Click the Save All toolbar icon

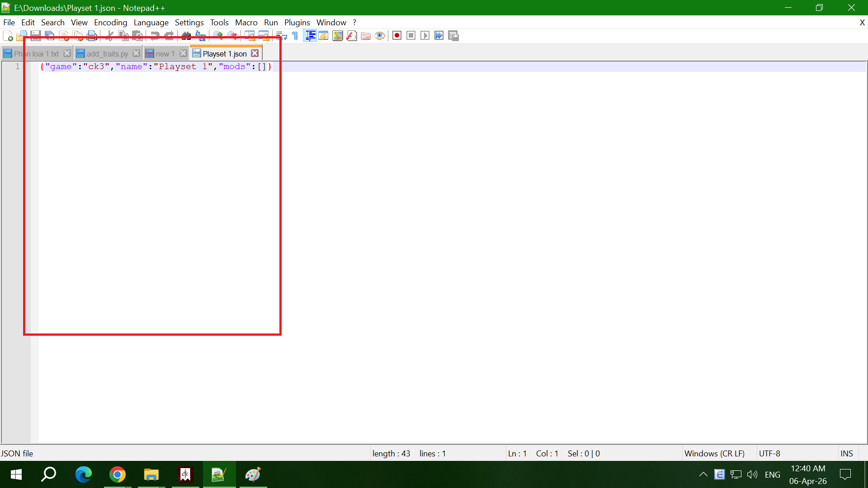click(x=50, y=36)
